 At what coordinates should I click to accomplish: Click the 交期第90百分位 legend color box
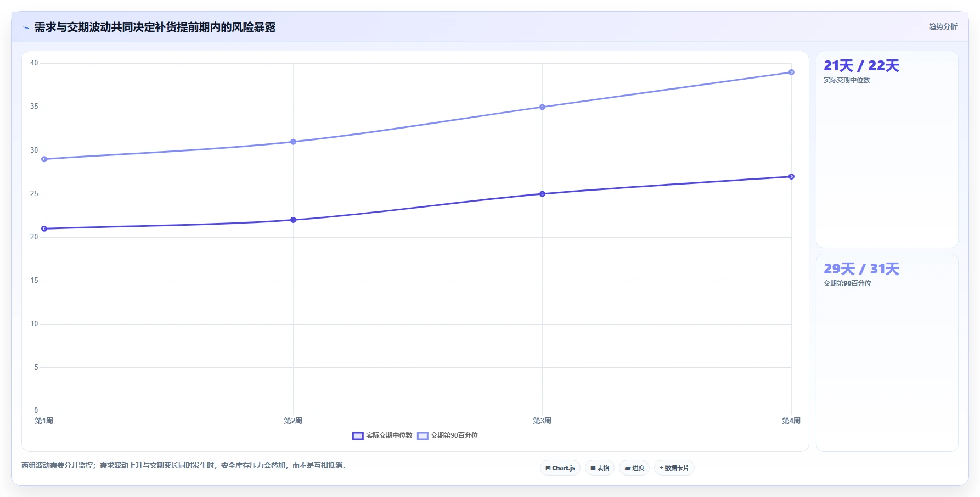(x=423, y=435)
